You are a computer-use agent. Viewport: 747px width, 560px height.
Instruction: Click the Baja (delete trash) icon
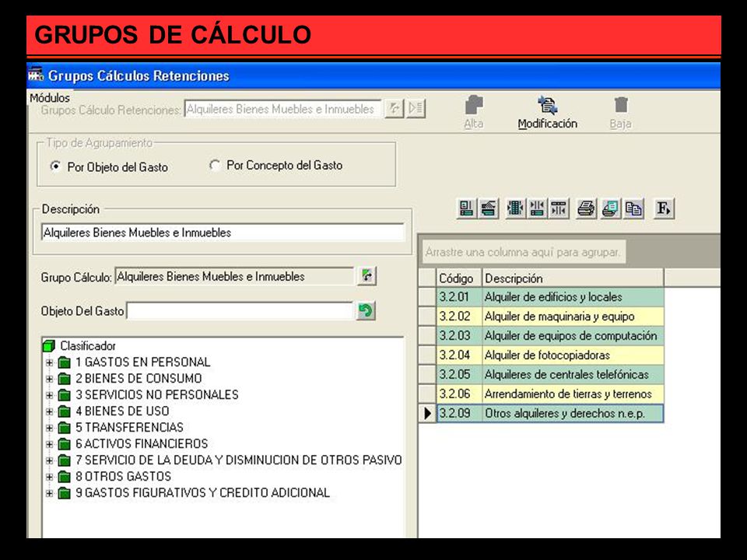pyautogui.click(x=621, y=105)
